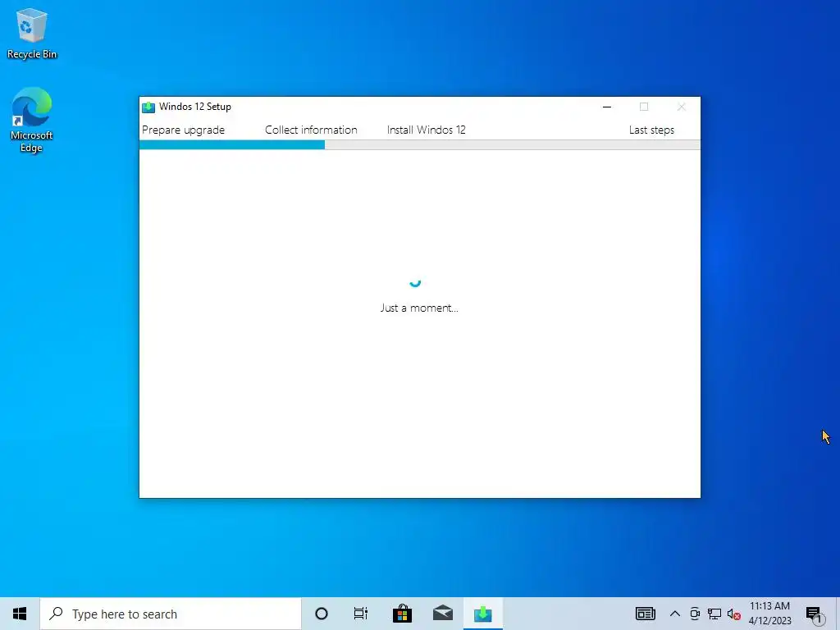
Task: Click the Windos 12 Setup title bar icon
Action: (x=148, y=107)
